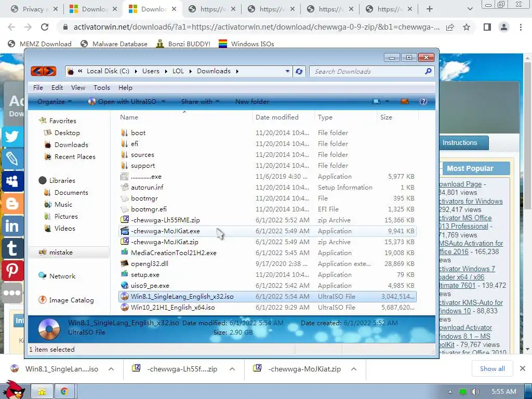Expand the view options dropdown arrow
The image size is (532, 399).
(x=387, y=101)
